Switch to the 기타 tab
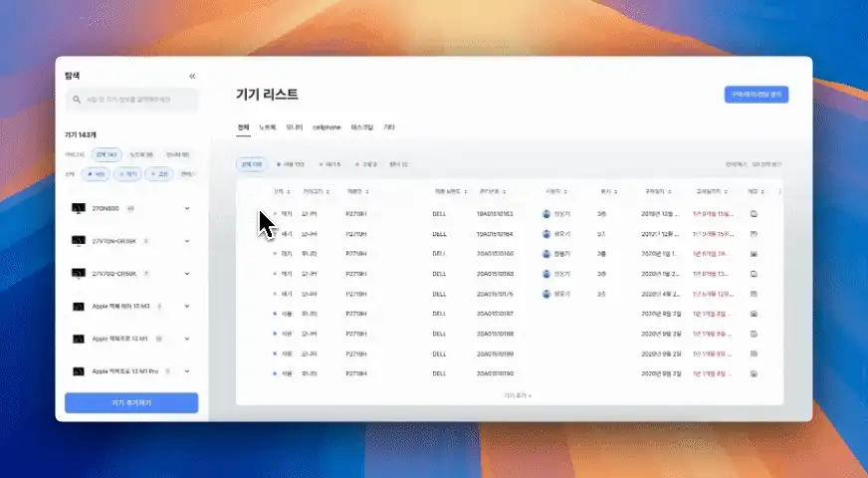This screenshot has width=868, height=478. point(389,127)
